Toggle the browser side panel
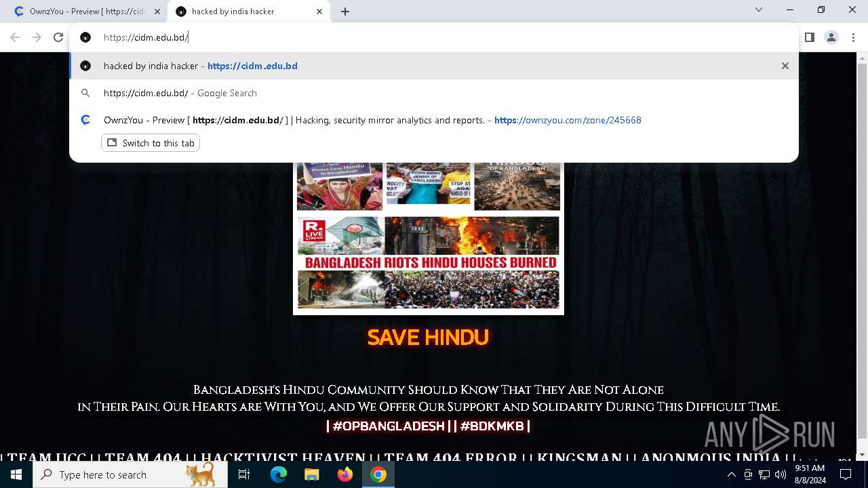The width and height of the screenshot is (868, 488). [x=809, y=37]
